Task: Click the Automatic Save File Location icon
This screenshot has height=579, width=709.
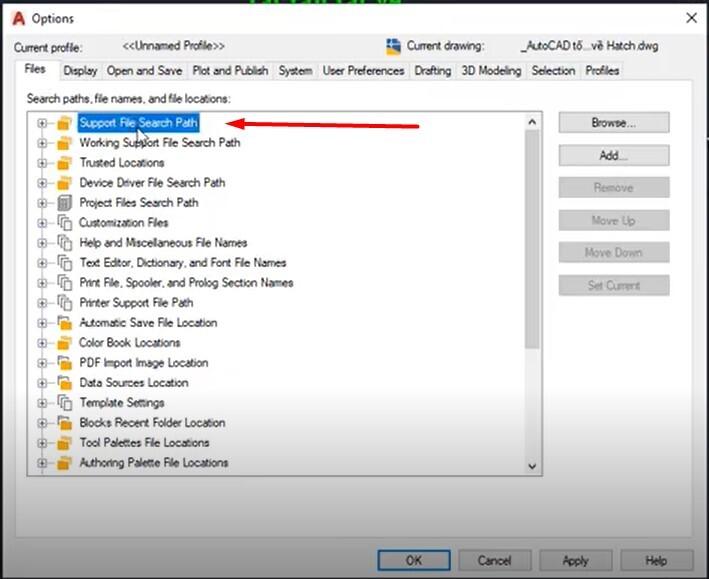Action: (64, 323)
